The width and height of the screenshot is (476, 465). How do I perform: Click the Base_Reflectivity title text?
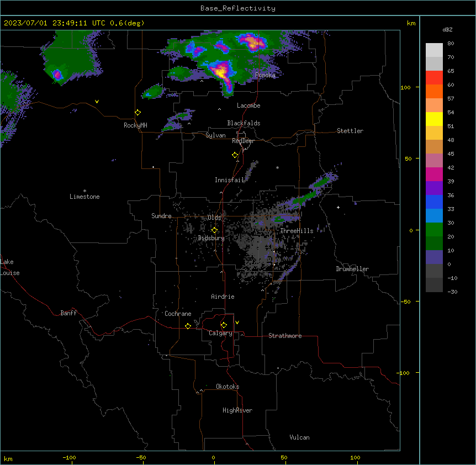click(238, 8)
